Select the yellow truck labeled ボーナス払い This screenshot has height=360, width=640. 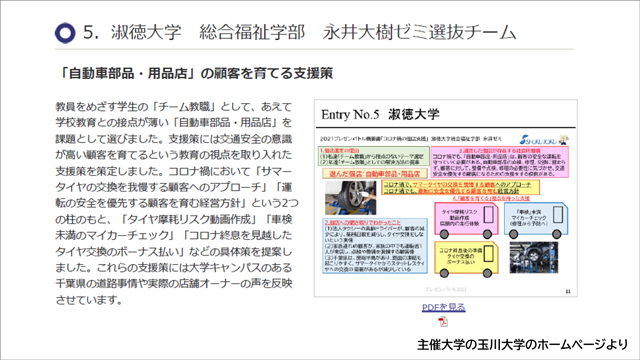point(466,259)
